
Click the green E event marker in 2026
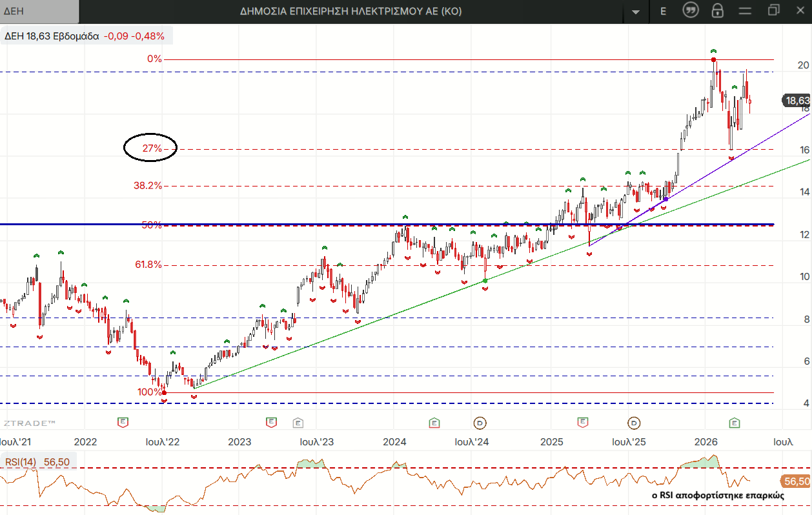735,423
